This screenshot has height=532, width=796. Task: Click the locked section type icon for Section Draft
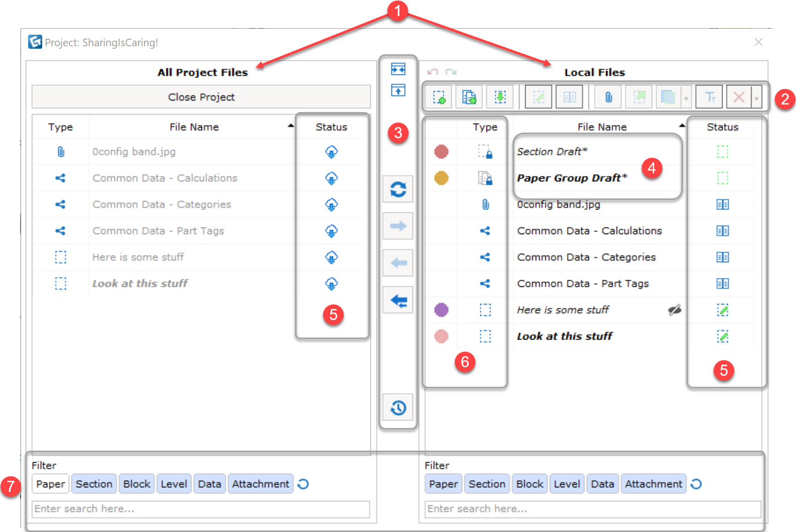pyautogui.click(x=485, y=151)
